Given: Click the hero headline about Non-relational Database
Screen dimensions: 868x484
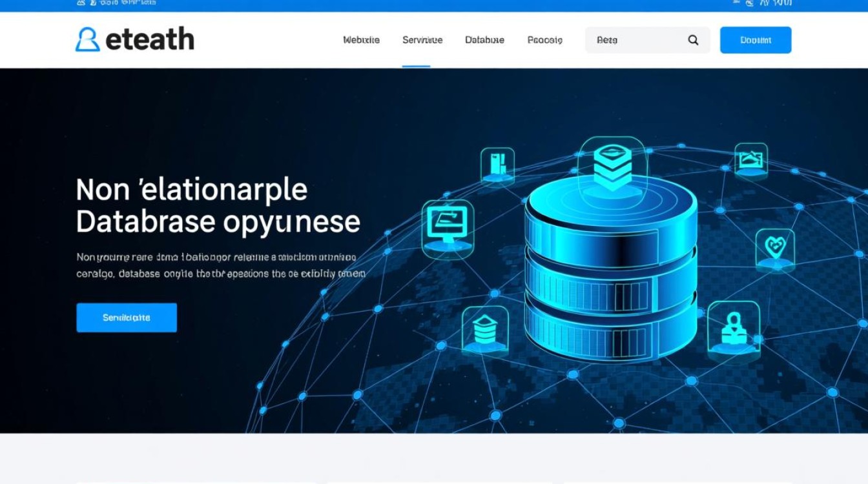Looking at the screenshot, I should pyautogui.click(x=218, y=206).
